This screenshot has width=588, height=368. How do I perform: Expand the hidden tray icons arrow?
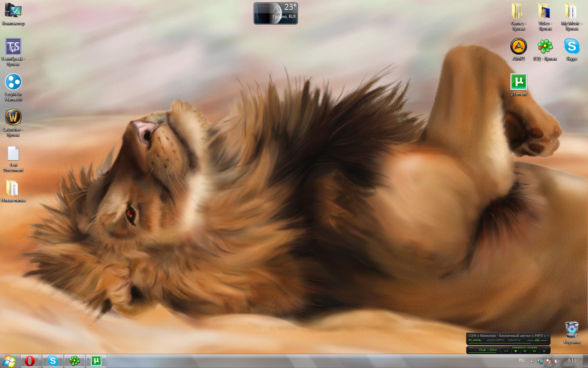pos(531,361)
